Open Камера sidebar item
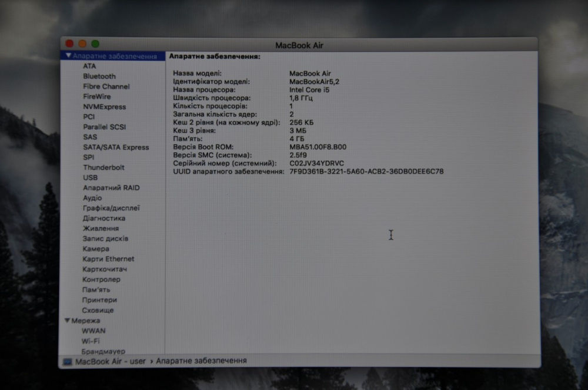Screen dimensions: 588x390 96,249
